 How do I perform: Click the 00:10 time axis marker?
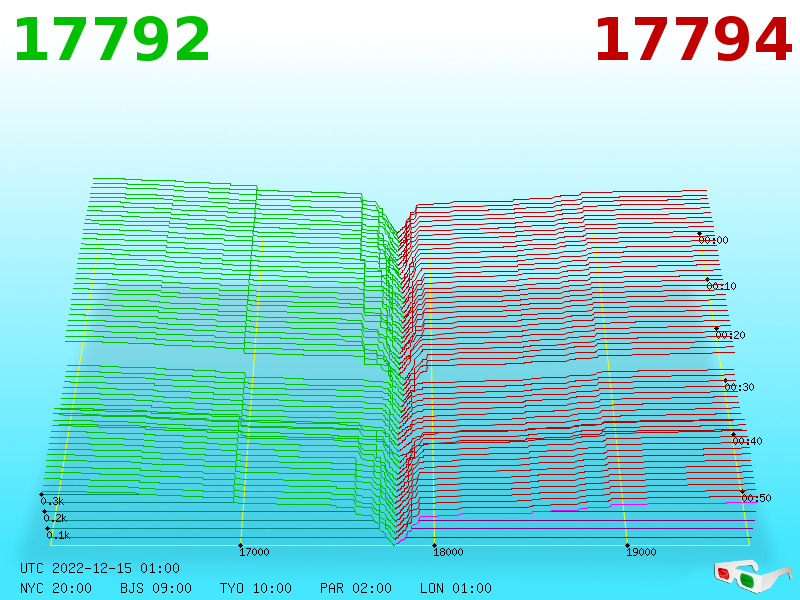[x=721, y=286]
